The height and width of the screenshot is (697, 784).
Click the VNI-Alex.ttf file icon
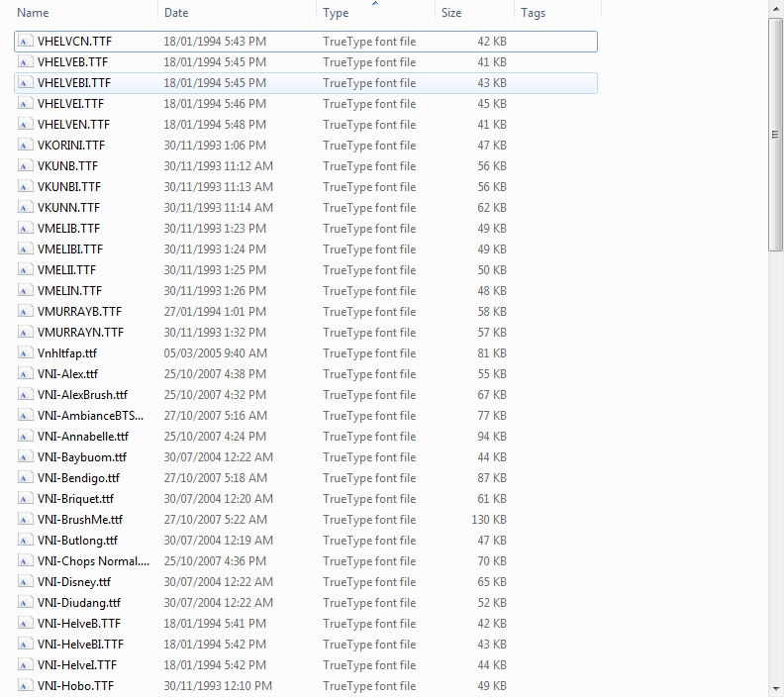24,374
